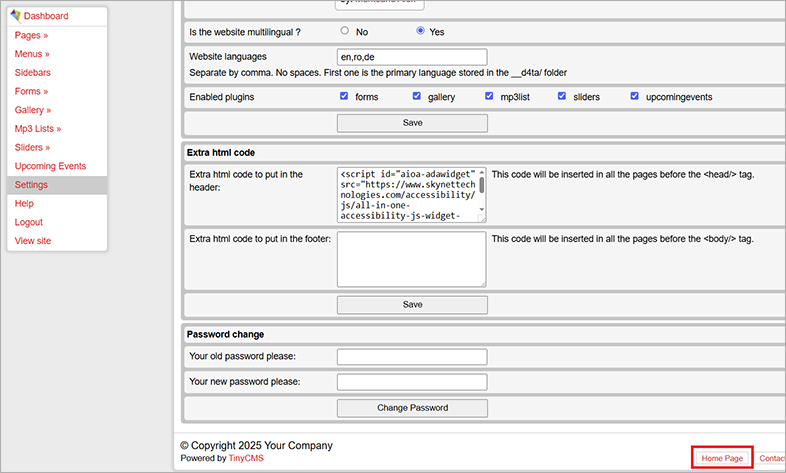Uncheck the upcomingevents plugin

(x=636, y=97)
